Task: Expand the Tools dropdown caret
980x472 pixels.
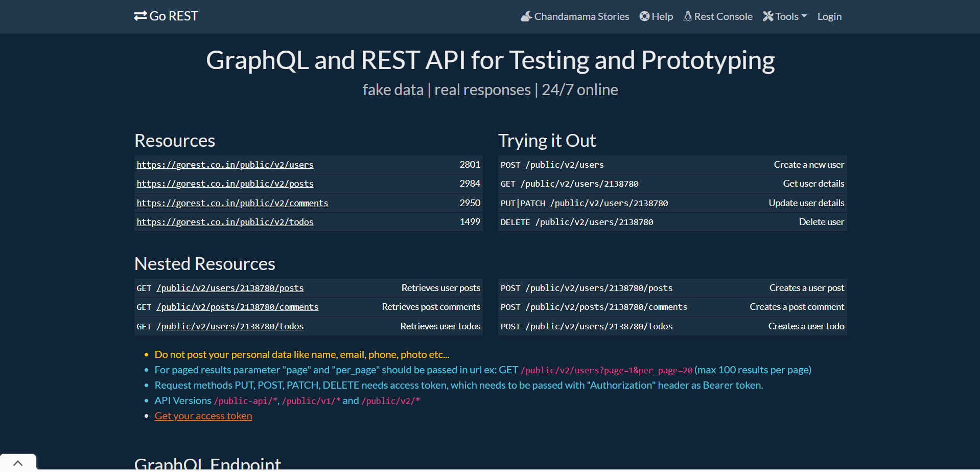Action: 804,16
